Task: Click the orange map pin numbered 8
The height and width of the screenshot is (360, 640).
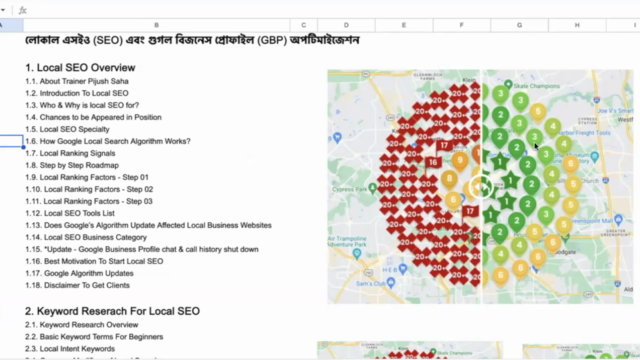Action: coord(449,180)
